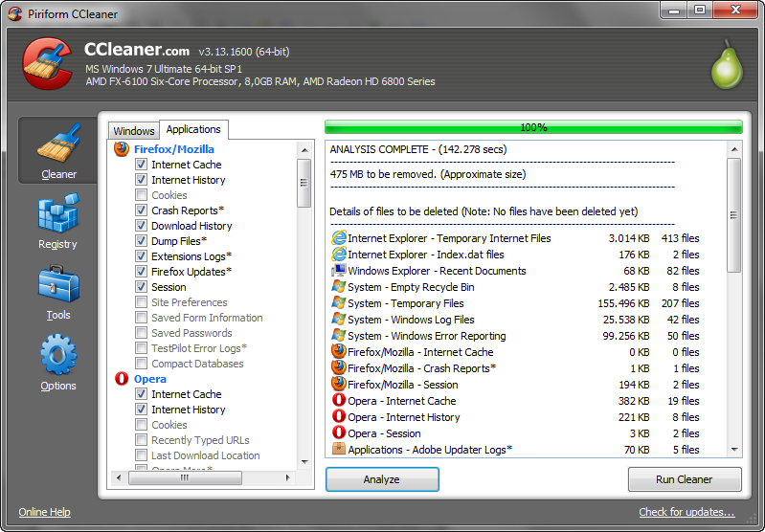Click application list horizontal scroll left arrow
The width and height of the screenshot is (765, 532).
pos(119,477)
